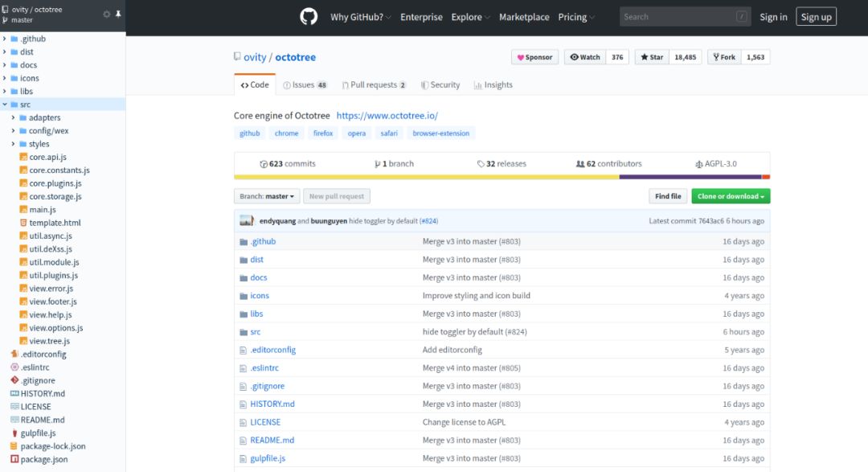Image resolution: width=868 pixels, height=472 pixels.
Task: Click the icons folder icon in file list
Action: coord(243,297)
